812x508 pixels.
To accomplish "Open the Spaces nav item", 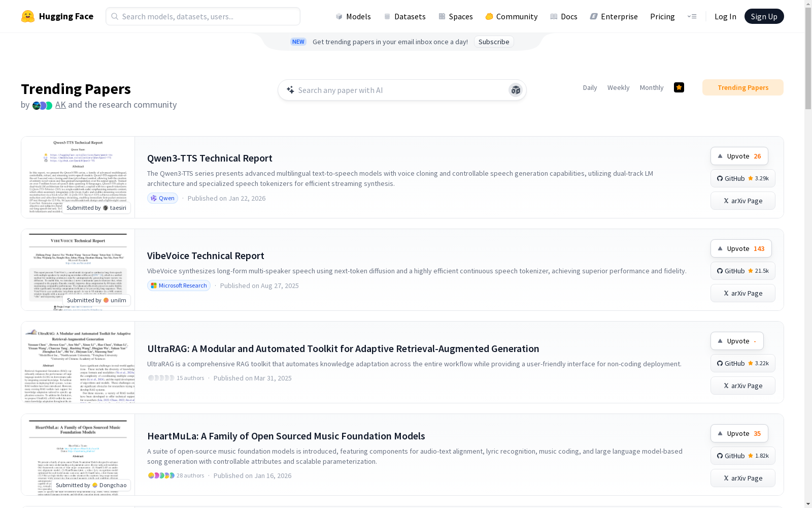I will pos(455,16).
